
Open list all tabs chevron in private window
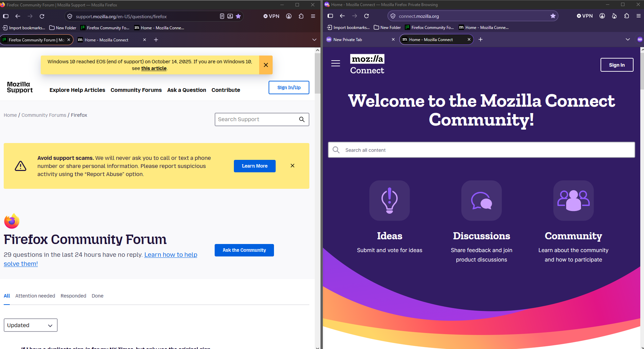point(628,39)
